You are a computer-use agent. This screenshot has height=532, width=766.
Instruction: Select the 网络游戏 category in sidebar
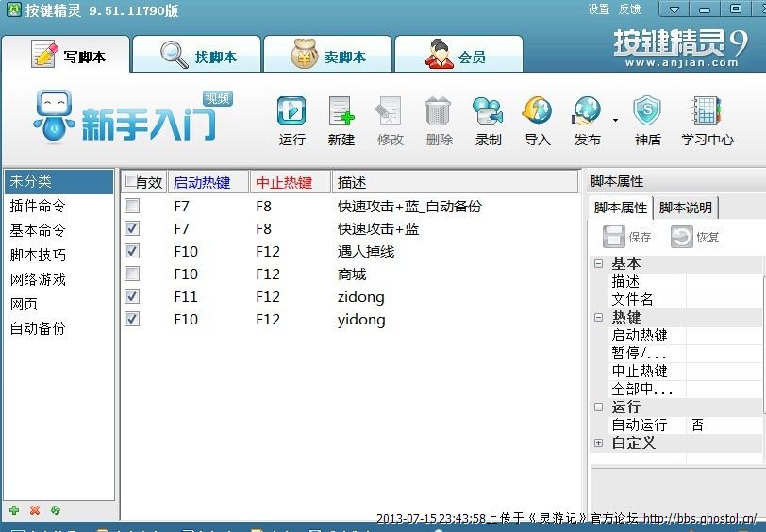coord(38,279)
